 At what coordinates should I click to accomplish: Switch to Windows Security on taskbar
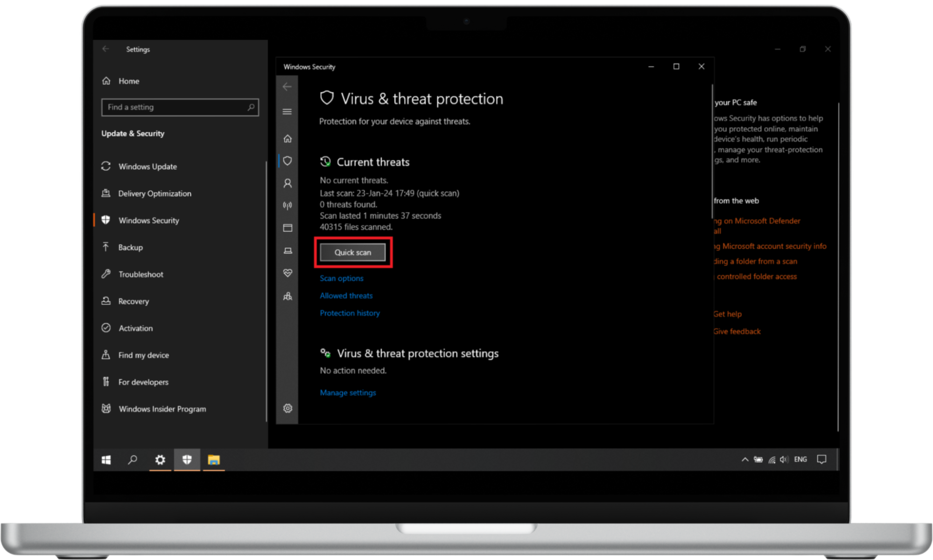187,460
